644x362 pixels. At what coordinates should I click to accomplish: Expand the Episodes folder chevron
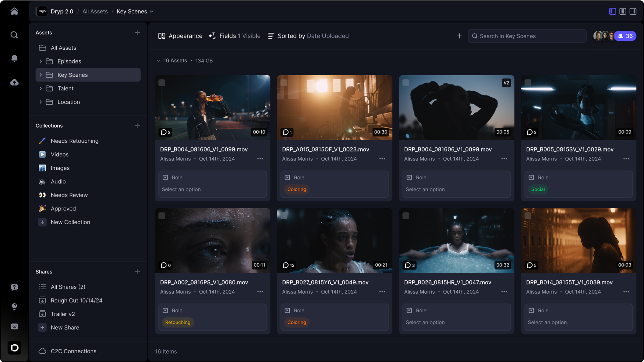(41, 61)
